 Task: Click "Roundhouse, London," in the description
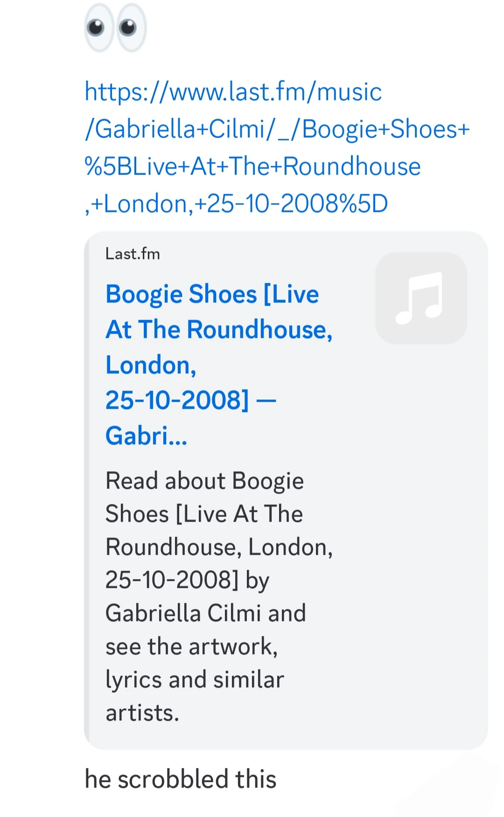[219, 547]
